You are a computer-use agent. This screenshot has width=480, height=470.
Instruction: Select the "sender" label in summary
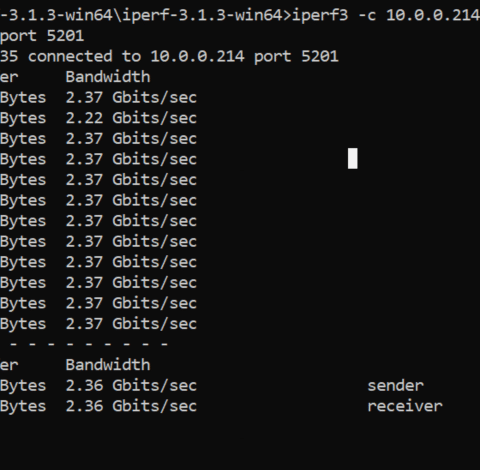[395, 386]
